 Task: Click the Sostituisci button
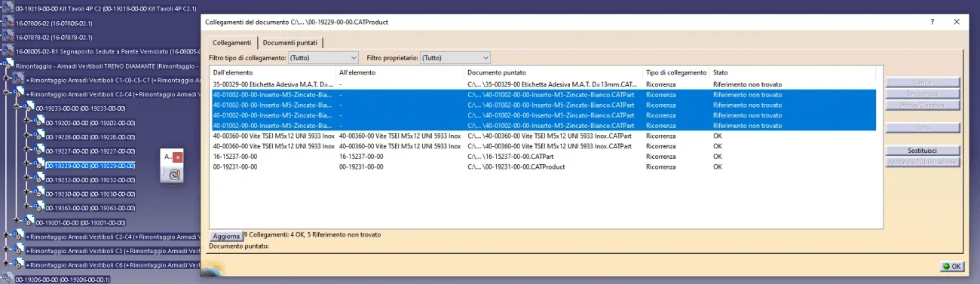(x=923, y=151)
